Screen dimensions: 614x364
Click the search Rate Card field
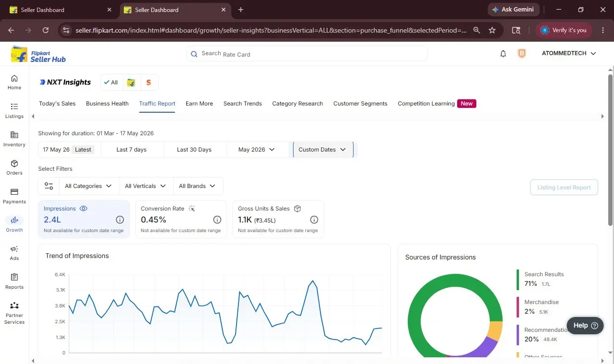307,54
